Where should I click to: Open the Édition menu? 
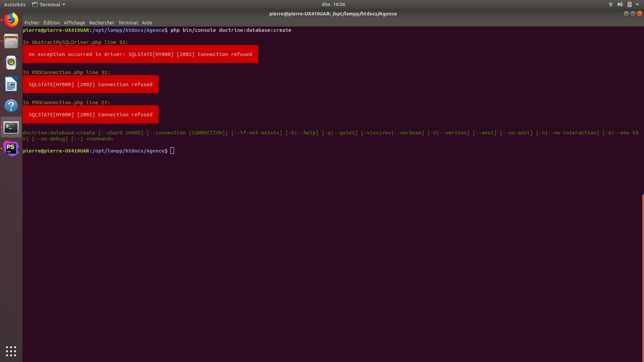point(52,23)
